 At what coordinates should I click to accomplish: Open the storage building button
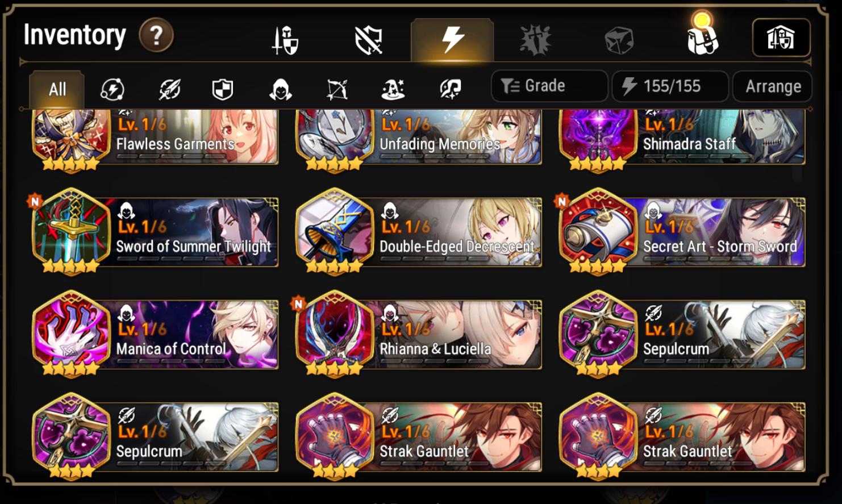click(x=781, y=38)
